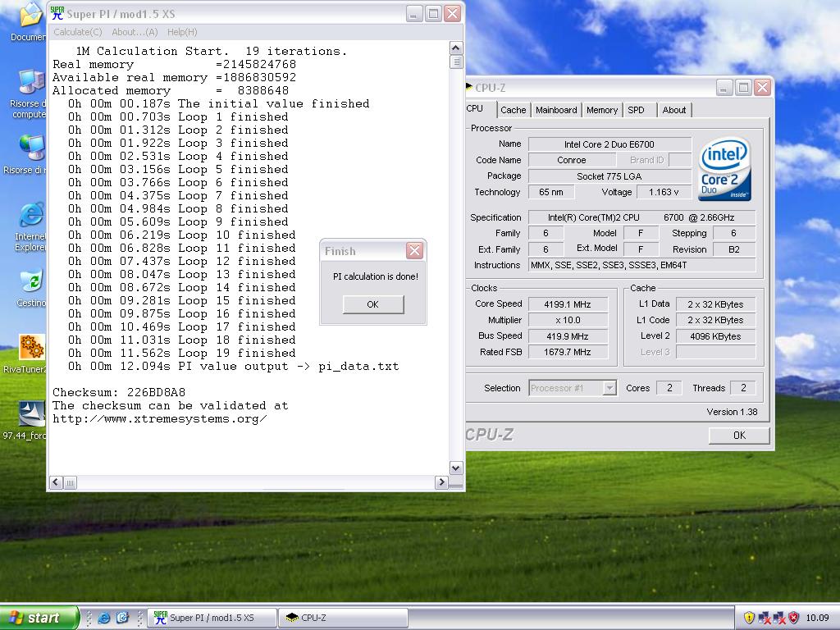This screenshot has height=630, width=840.
Task: Click the 'PI value output -> pi_data.txt' line
Action: pos(234,367)
